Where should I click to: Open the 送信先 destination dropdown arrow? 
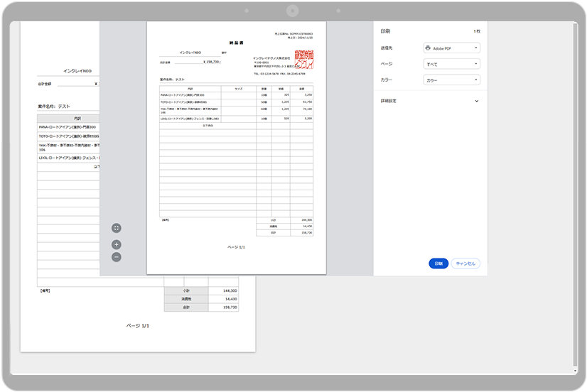pyautogui.click(x=475, y=48)
